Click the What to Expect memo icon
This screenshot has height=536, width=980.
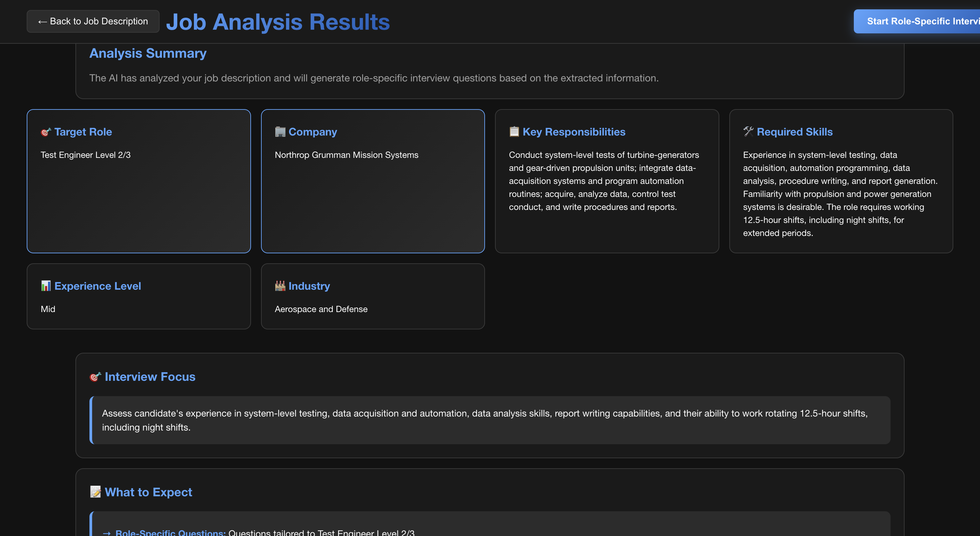click(95, 492)
